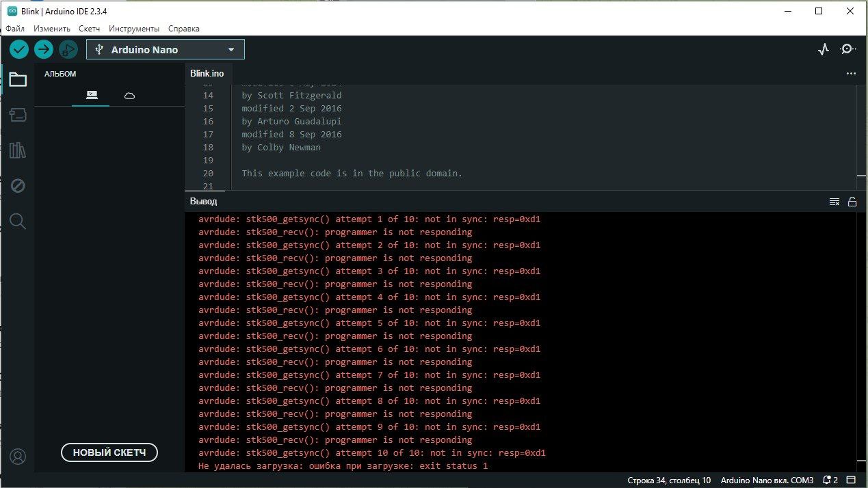Click the 'attempt 5 of 10' error line

tap(369, 323)
